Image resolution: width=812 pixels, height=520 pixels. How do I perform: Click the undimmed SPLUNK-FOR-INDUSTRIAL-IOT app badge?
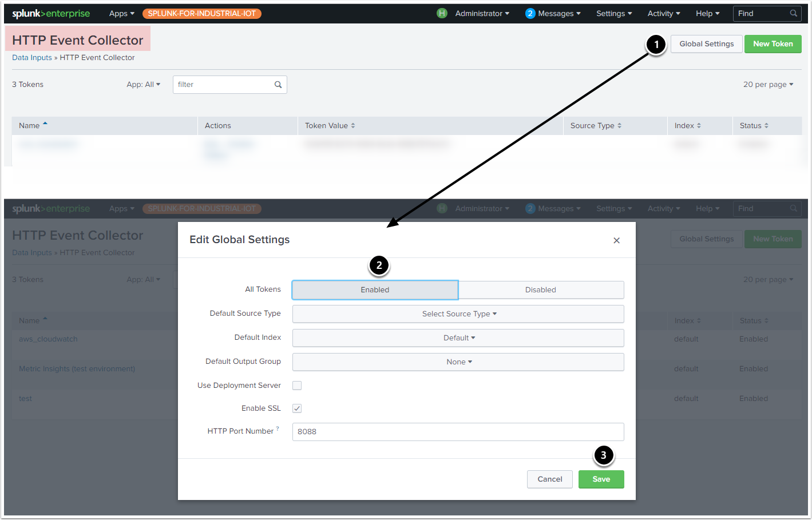[201, 13]
